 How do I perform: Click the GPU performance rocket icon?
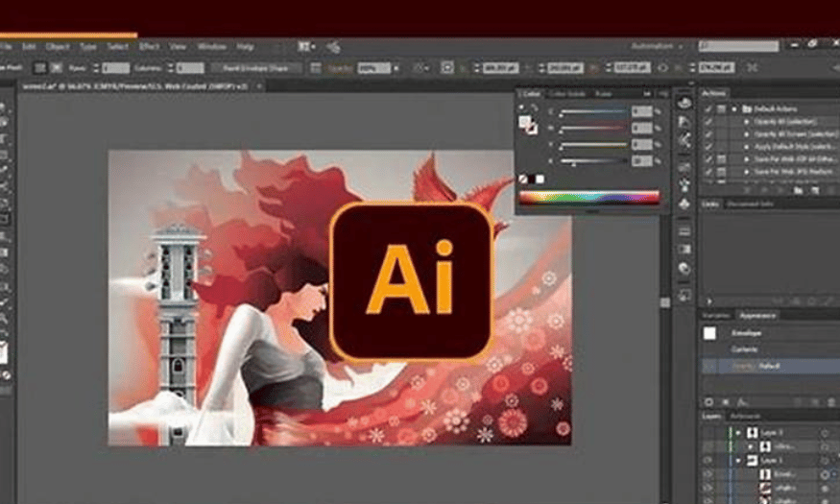pyautogui.click(x=333, y=48)
